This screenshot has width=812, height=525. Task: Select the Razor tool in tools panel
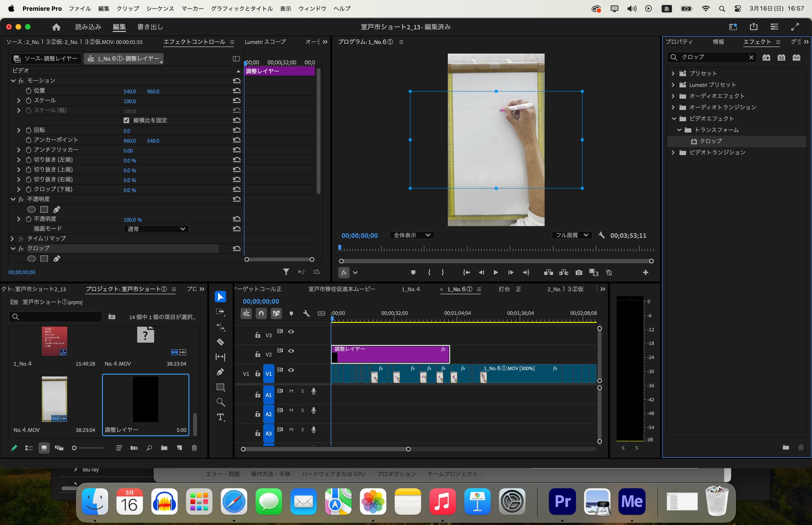click(220, 342)
